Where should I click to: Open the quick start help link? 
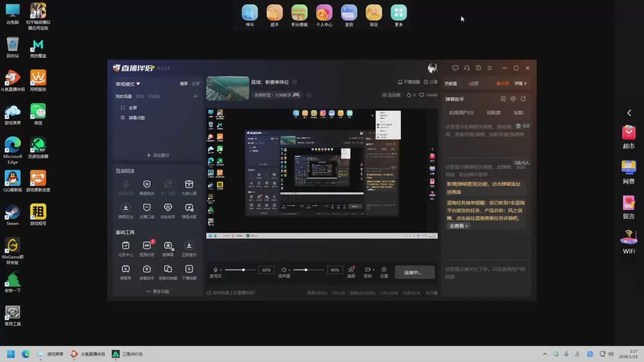[231, 293]
